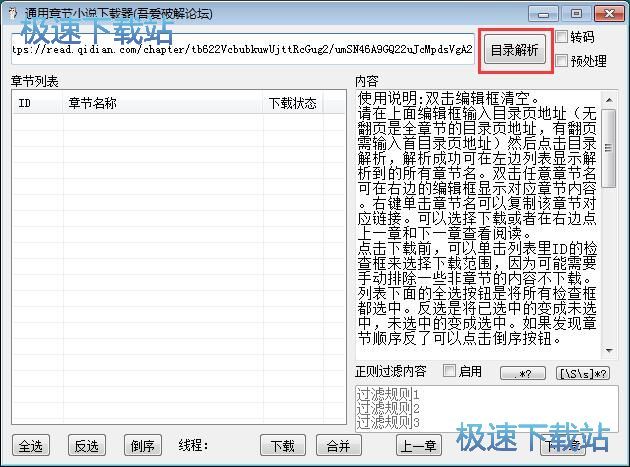Viewport: 630px width, 467px height.
Task: Close the downloader window
Action: (609, 14)
